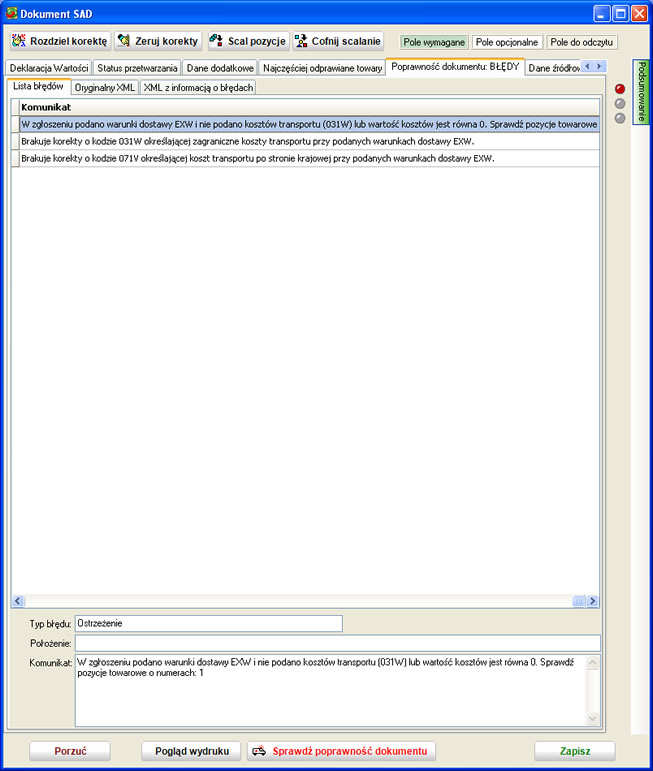Select the Poprawność dokumentu: BŁĘDY tab
The width and height of the screenshot is (653, 771).
tap(455, 66)
